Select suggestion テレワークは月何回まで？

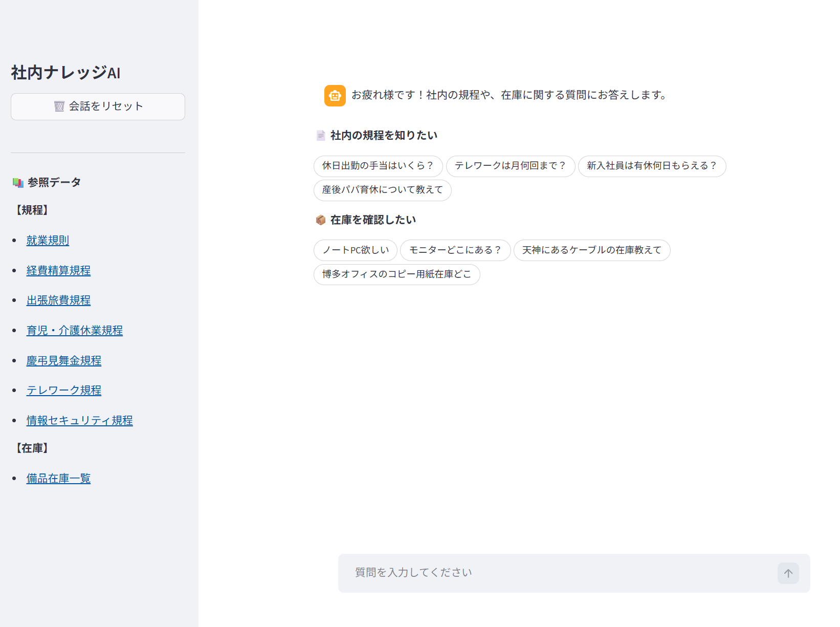pyautogui.click(x=511, y=166)
